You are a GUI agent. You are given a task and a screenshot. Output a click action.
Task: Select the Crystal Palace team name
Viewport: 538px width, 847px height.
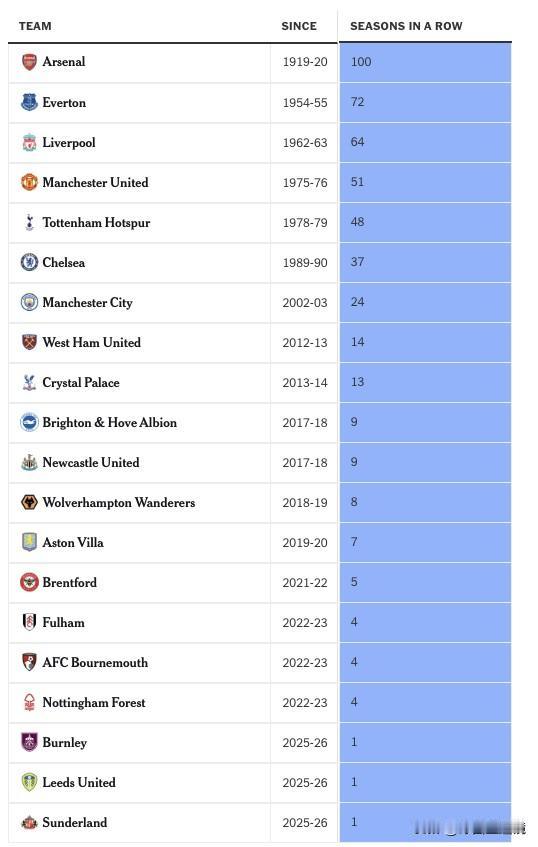[x=81, y=382]
